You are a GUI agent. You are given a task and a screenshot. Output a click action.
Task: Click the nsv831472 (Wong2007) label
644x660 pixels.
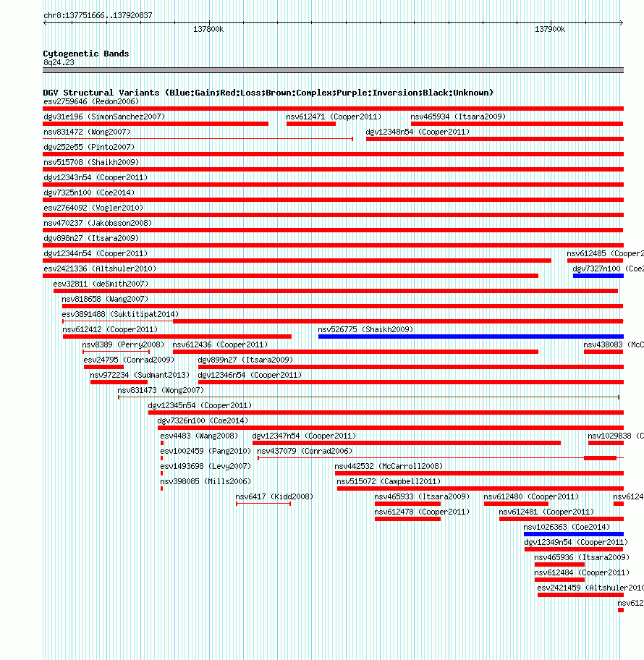[87, 132]
